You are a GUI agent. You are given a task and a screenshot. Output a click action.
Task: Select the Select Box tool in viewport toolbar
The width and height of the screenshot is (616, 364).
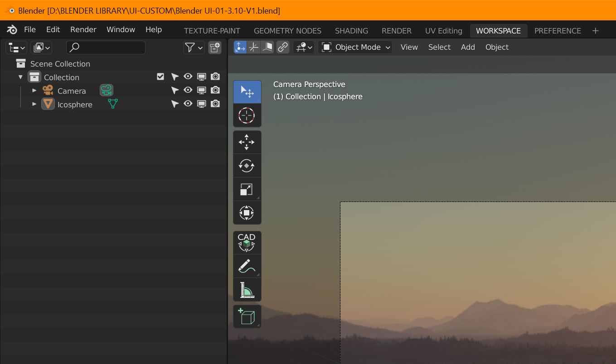click(x=247, y=92)
